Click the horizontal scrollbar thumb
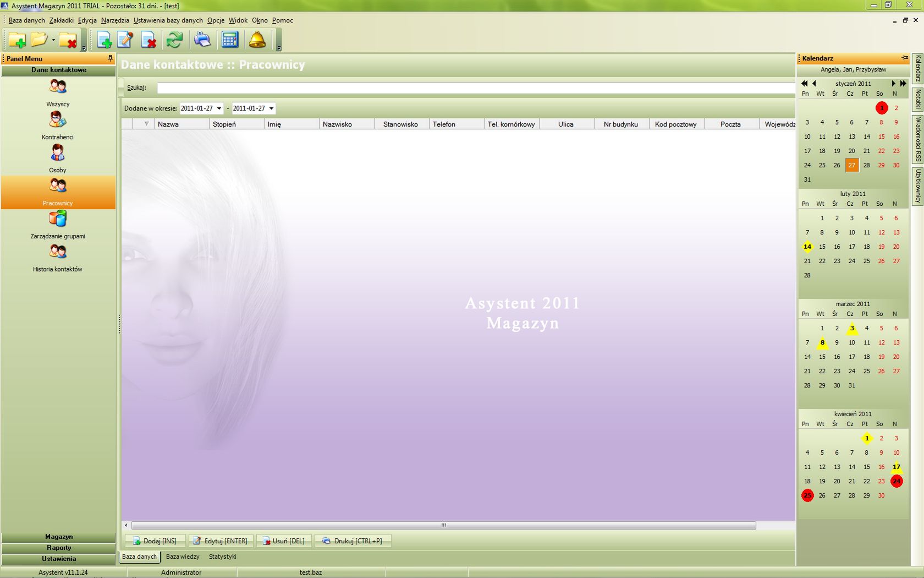Viewport: 924px width, 578px height. (x=443, y=525)
